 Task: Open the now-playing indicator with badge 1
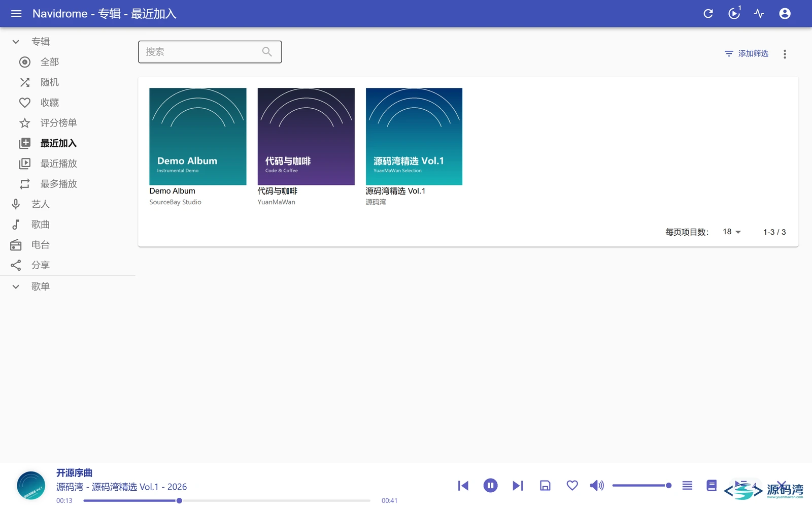734,14
